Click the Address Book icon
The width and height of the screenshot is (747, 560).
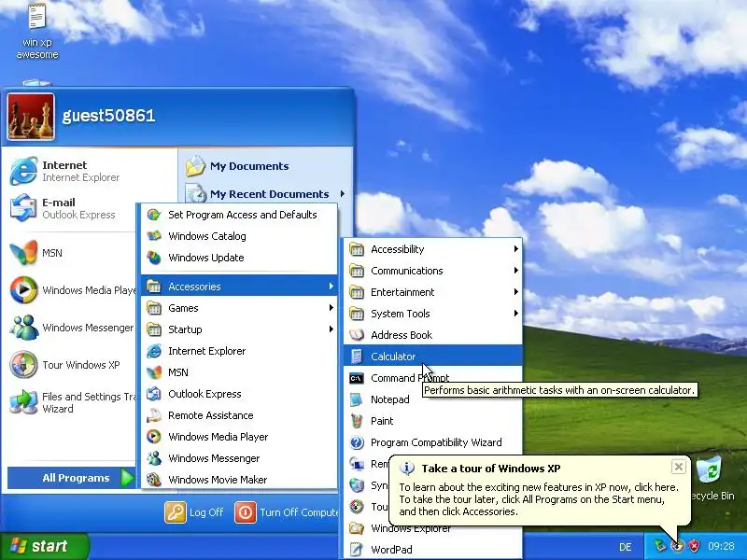coord(357,335)
